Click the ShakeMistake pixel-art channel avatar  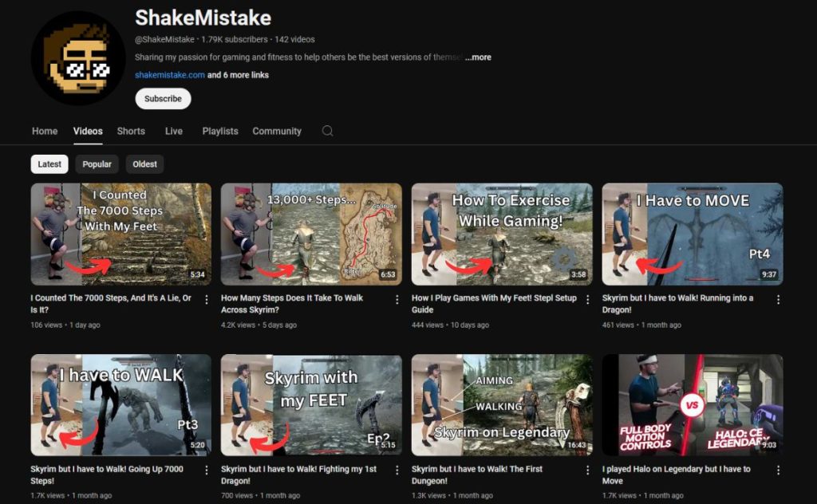click(78, 57)
